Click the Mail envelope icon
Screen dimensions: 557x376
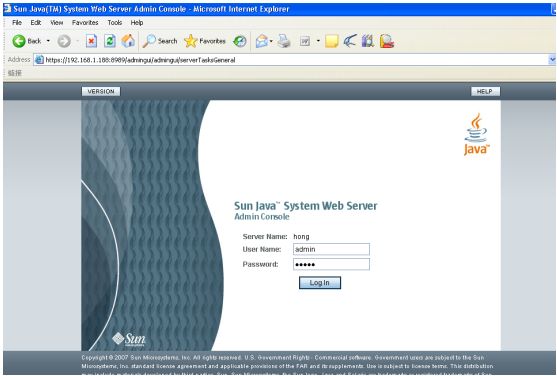(262, 41)
